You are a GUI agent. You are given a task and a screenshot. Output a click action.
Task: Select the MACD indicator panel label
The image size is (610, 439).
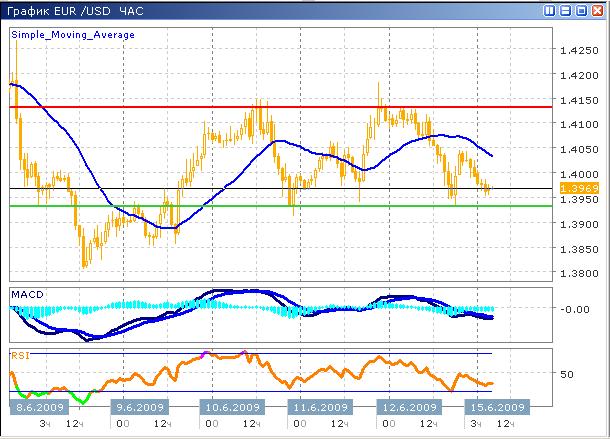pyautogui.click(x=27, y=293)
